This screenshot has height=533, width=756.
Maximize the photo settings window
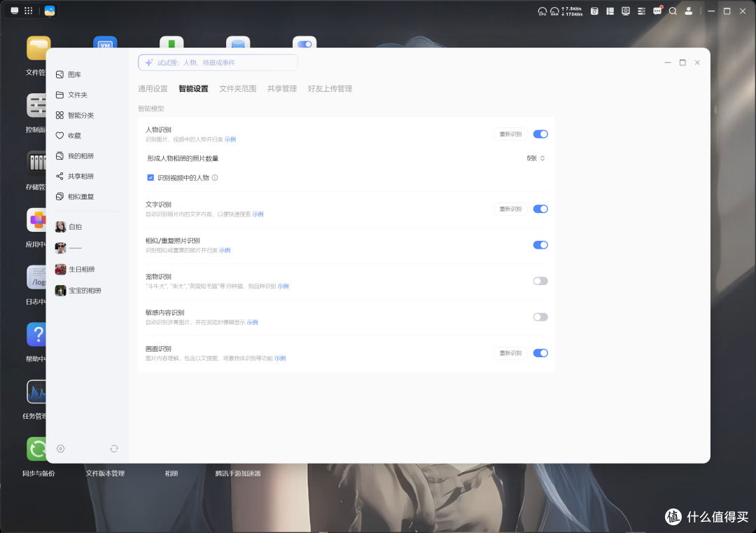[x=682, y=63]
